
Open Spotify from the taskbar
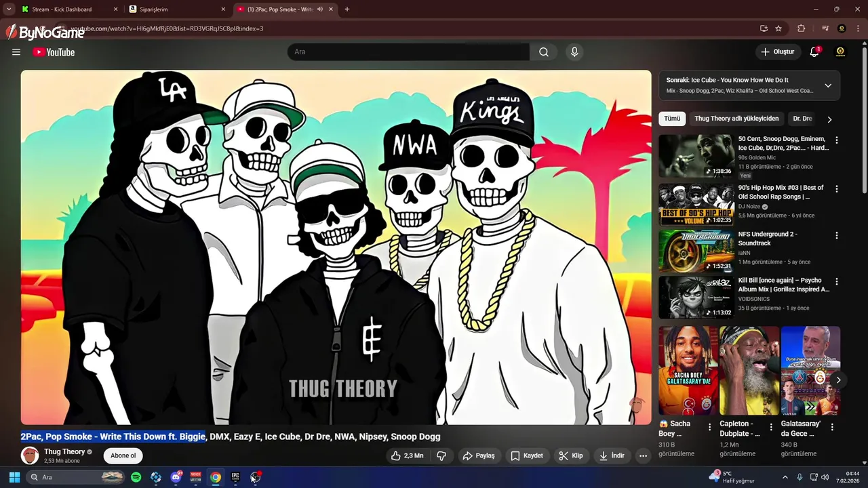tap(136, 477)
